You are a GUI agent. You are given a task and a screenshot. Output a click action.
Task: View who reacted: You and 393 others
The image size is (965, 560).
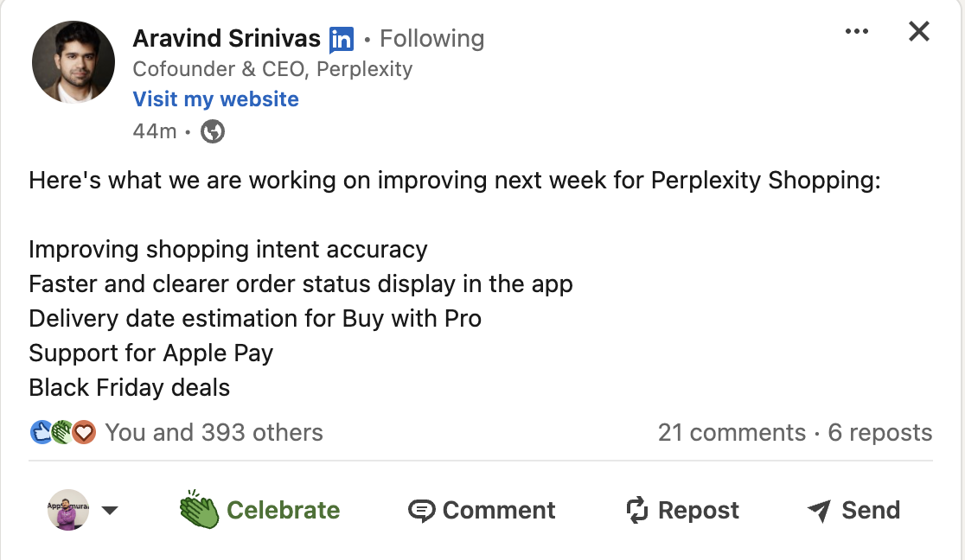[x=214, y=433]
